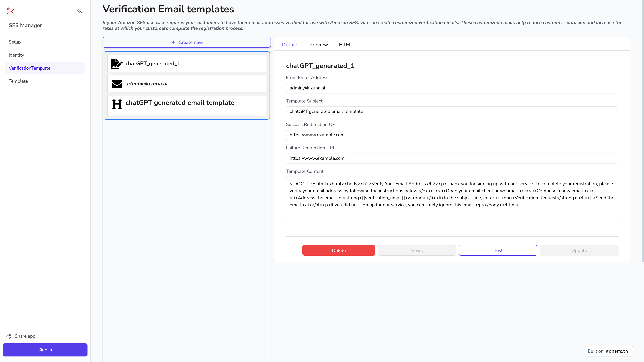Click the signed-document icon beside chatGPT_generated_1

pyautogui.click(x=117, y=64)
